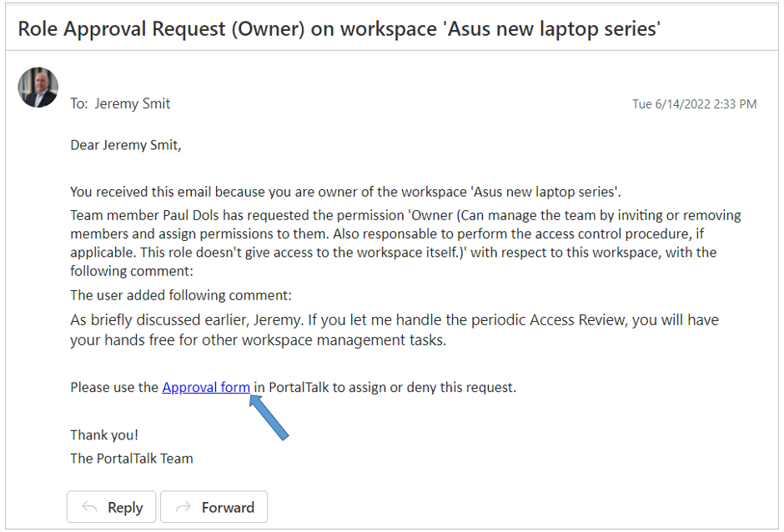
Task: Click the Role Approval Request subject line
Action: click(x=339, y=29)
